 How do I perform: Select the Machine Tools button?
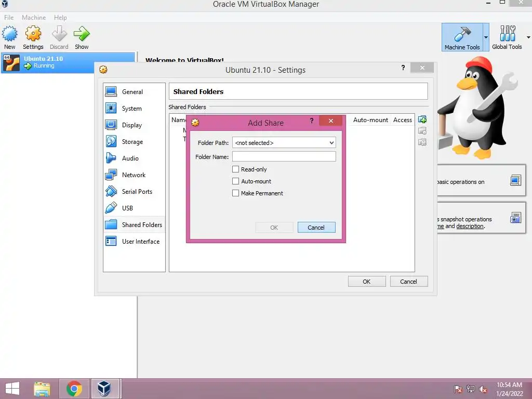(x=462, y=37)
